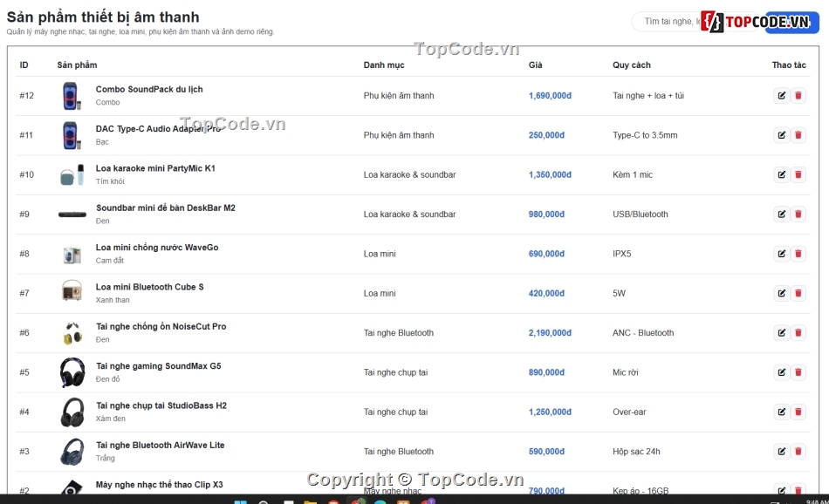Open edit for Loa karaoke mini PartyMic K1
The image size is (829, 504).
coord(781,175)
